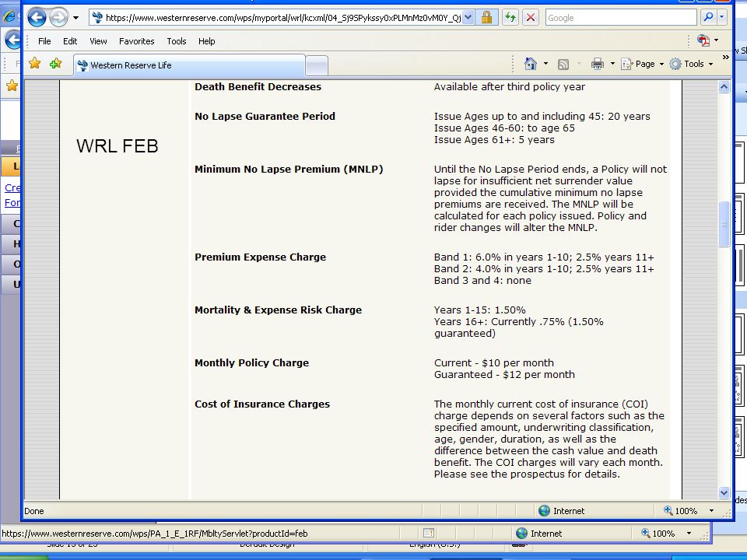Open the Favorites Center star icon
This screenshot has width=747, height=560.
[35, 63]
